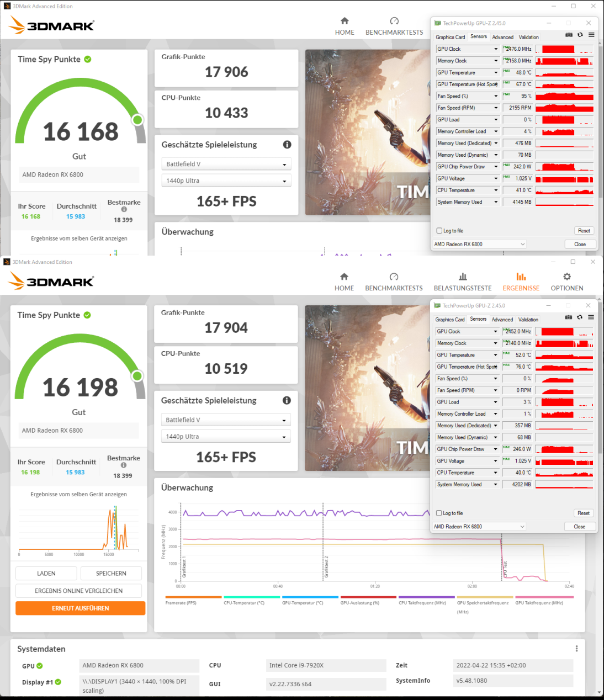Click the Ergebnisse vom selben Gerät anzeigen link, upper window
The width and height of the screenshot is (604, 700).
point(79,238)
